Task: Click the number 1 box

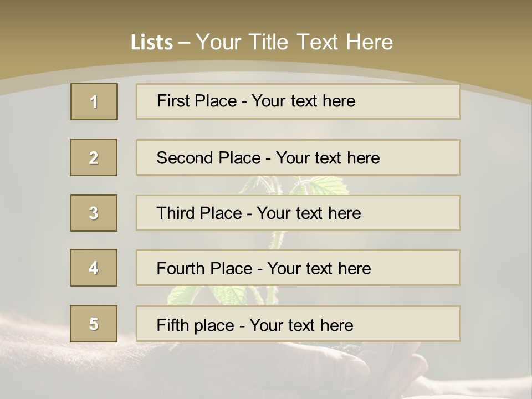Action: [x=94, y=101]
